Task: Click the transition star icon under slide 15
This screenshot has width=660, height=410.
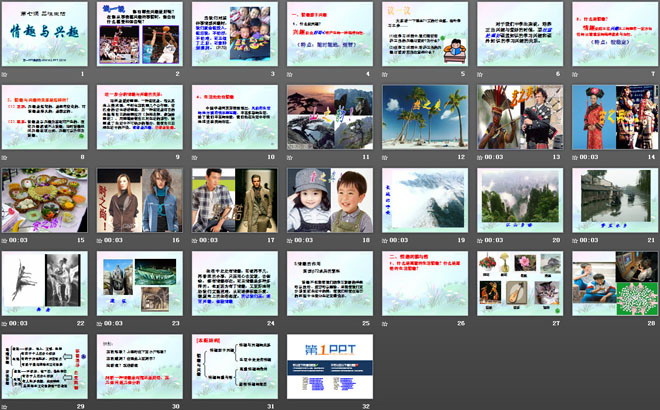Action: [5, 240]
